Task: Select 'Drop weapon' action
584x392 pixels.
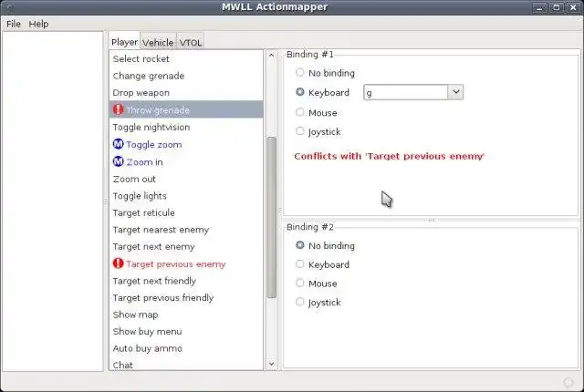Action: click(186, 93)
